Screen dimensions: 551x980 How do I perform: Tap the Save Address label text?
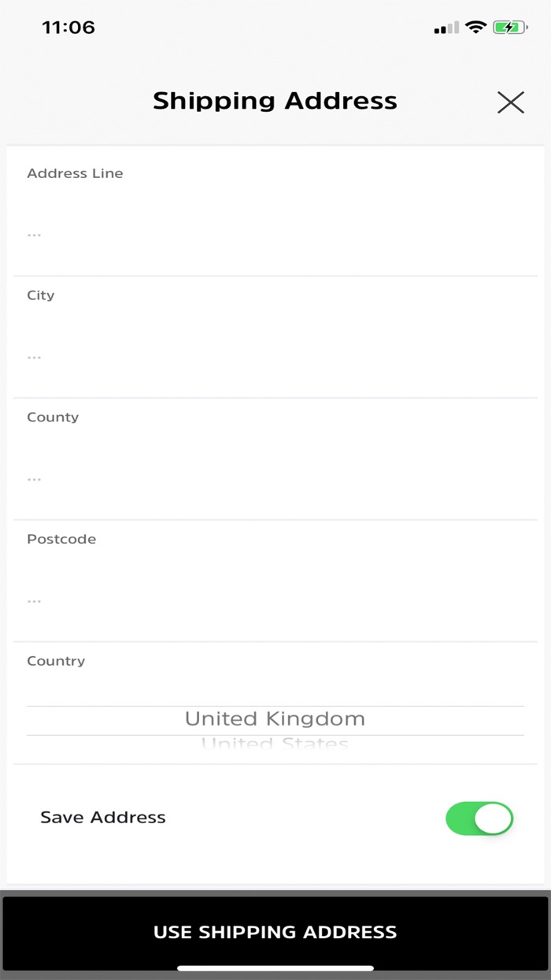pos(103,818)
